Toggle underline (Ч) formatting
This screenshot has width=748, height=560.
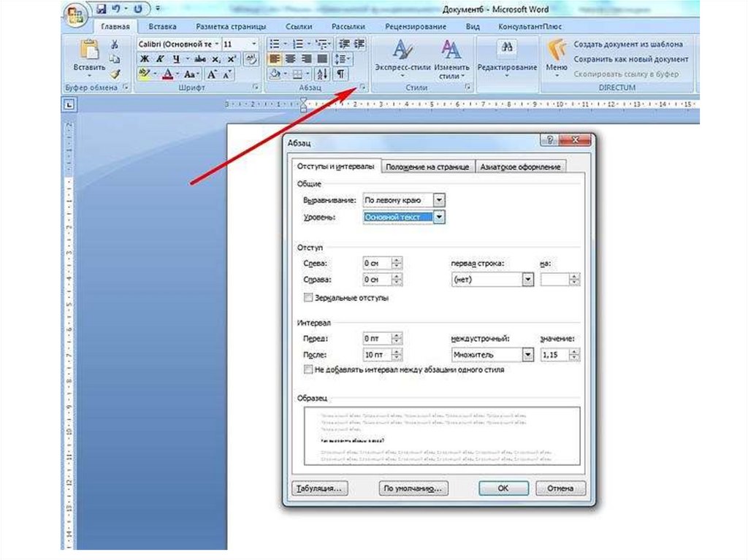[x=177, y=58]
